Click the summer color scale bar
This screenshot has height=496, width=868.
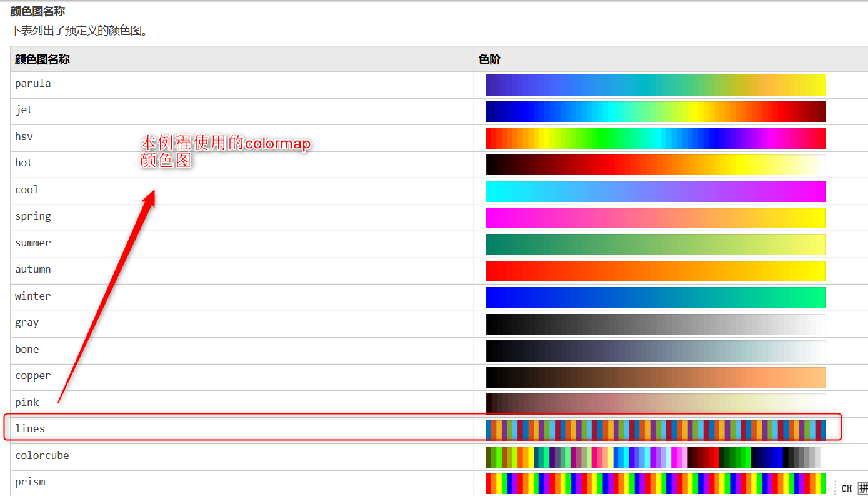coord(656,245)
